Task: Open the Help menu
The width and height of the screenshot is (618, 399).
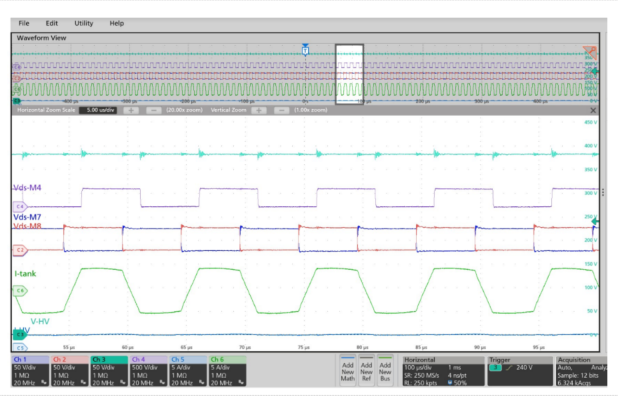Action: click(117, 23)
